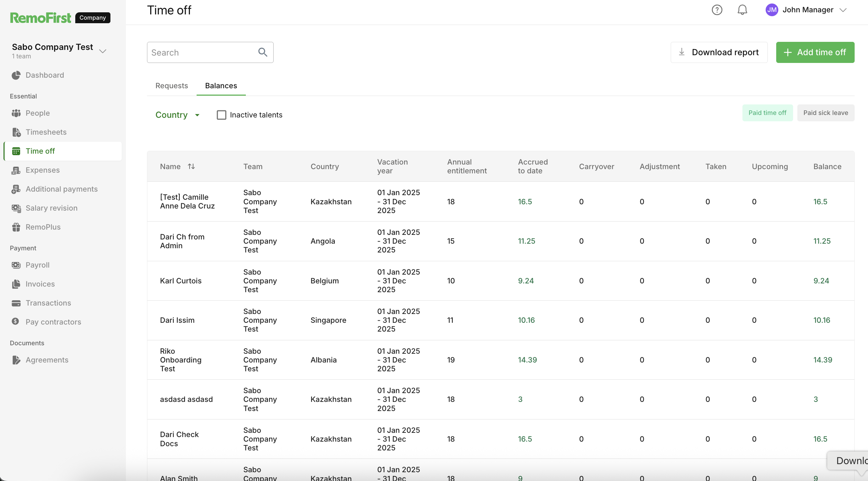Select the Paid time off filter
Viewport: 868px width, 481px height.
tap(767, 113)
